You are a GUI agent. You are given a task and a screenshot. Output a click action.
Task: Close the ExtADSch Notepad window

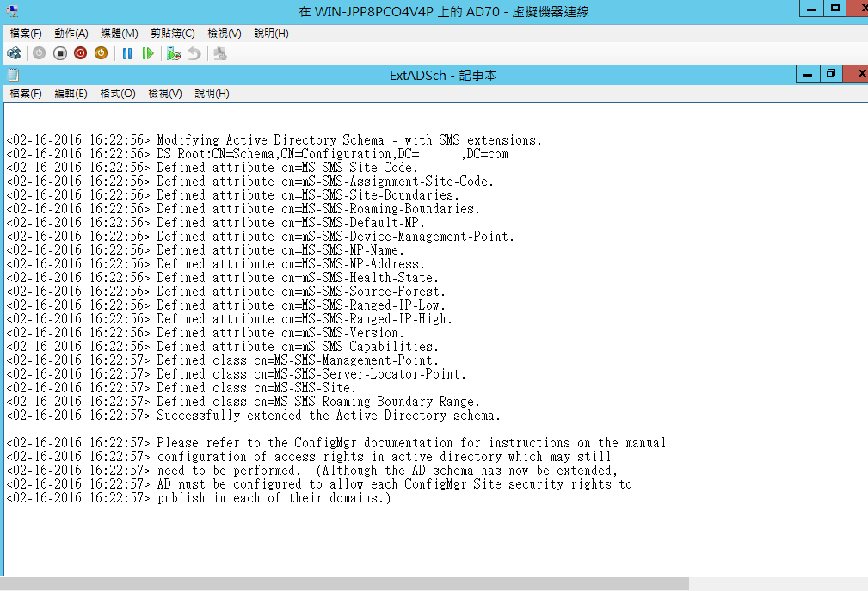click(857, 74)
